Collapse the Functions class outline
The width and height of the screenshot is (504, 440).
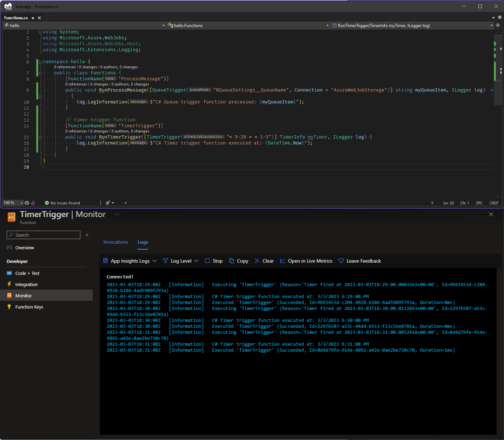(x=40, y=73)
